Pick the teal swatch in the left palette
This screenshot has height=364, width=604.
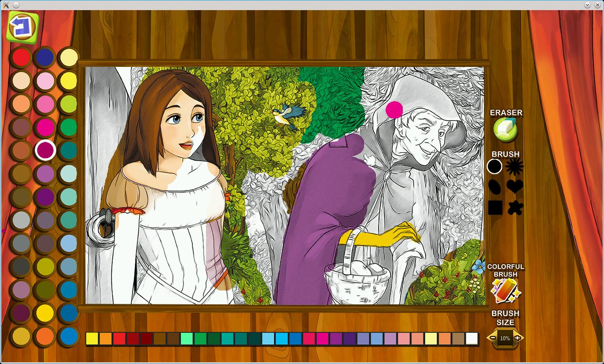[68, 150]
